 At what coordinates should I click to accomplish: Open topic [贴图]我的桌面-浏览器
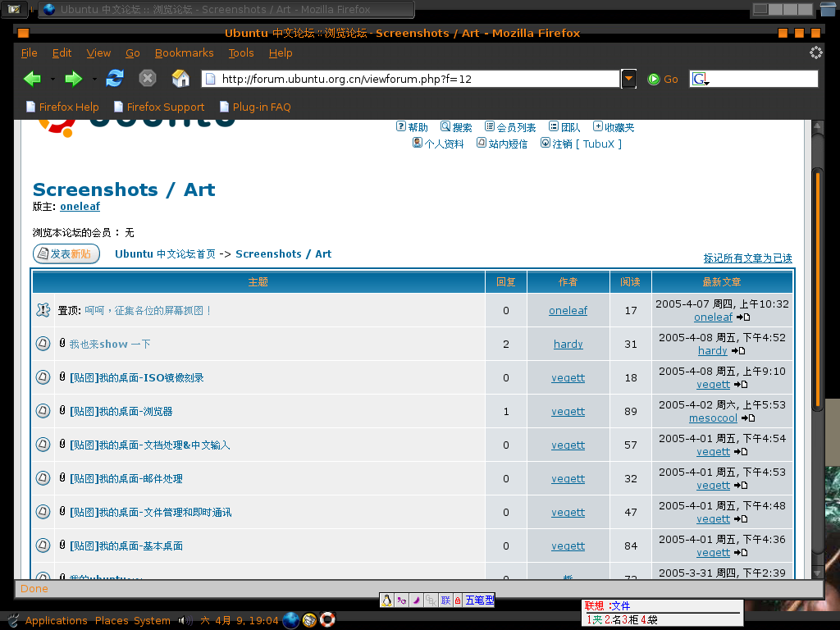point(121,412)
